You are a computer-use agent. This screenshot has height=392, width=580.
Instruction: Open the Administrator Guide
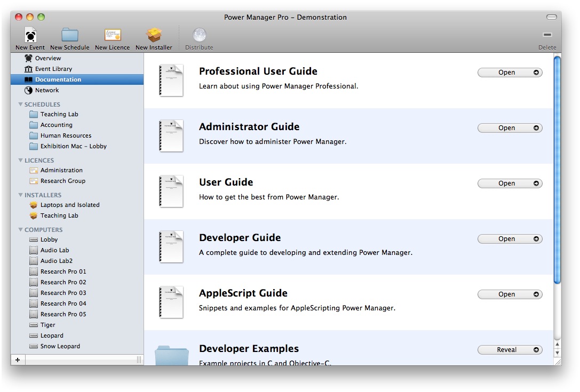point(510,128)
